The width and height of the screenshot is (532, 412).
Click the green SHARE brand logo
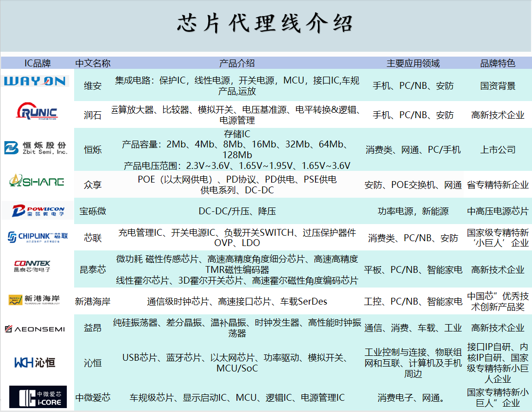tap(37, 181)
